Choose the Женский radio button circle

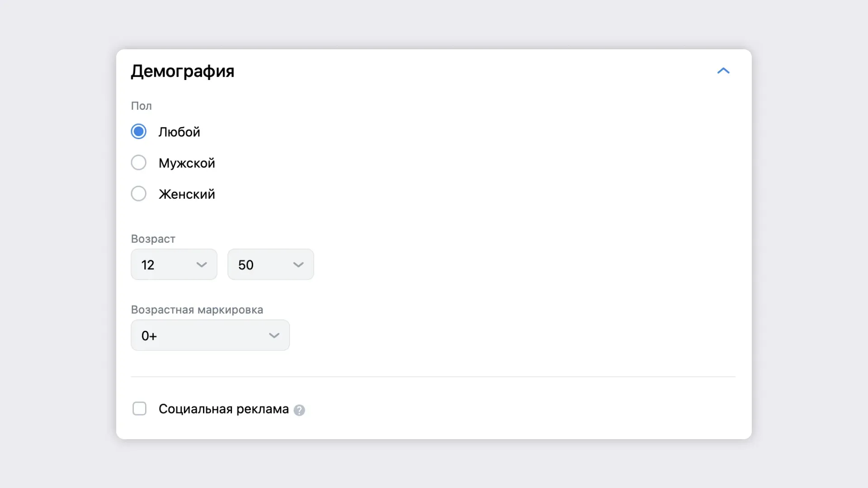[x=138, y=194]
